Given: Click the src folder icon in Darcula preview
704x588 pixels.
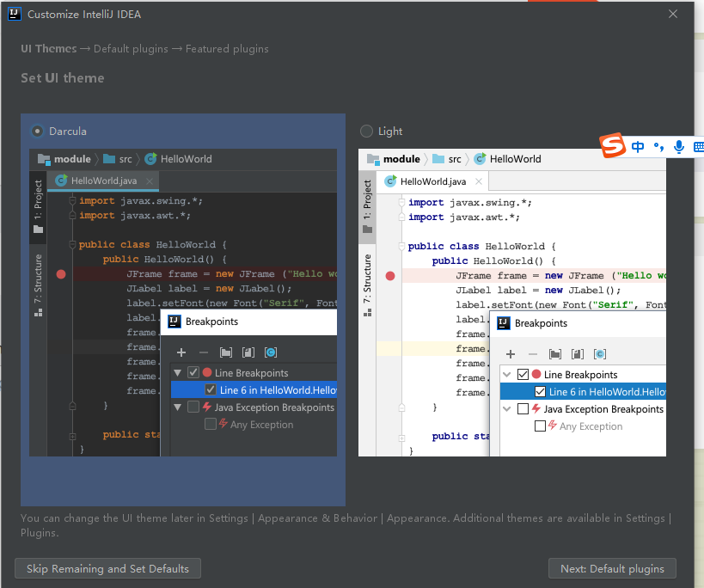Looking at the screenshot, I should tap(109, 159).
